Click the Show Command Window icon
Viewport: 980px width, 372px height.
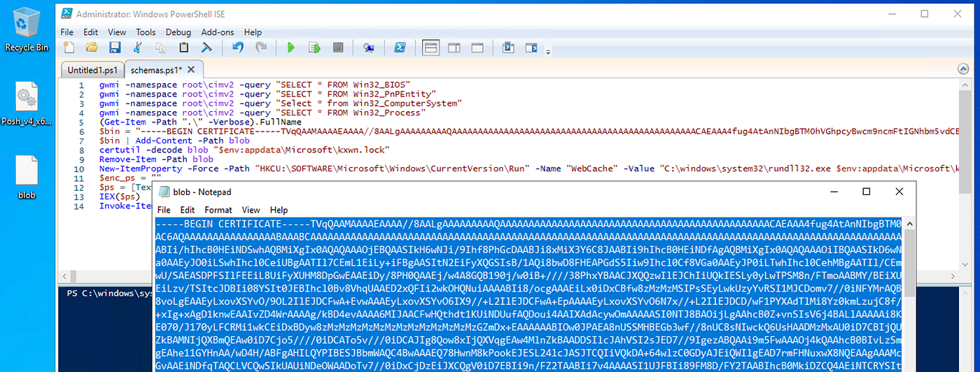coord(508,48)
